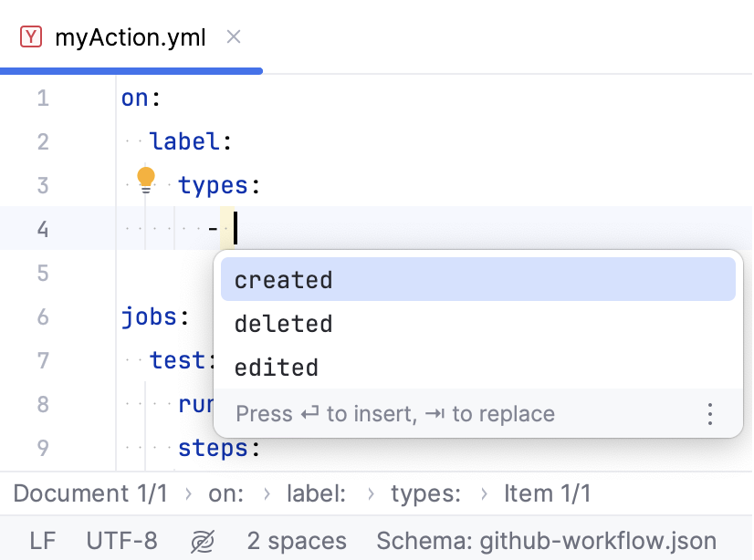The height and width of the screenshot is (560, 754).
Task: Click the blue progress bar below the tab
Action: [131, 69]
